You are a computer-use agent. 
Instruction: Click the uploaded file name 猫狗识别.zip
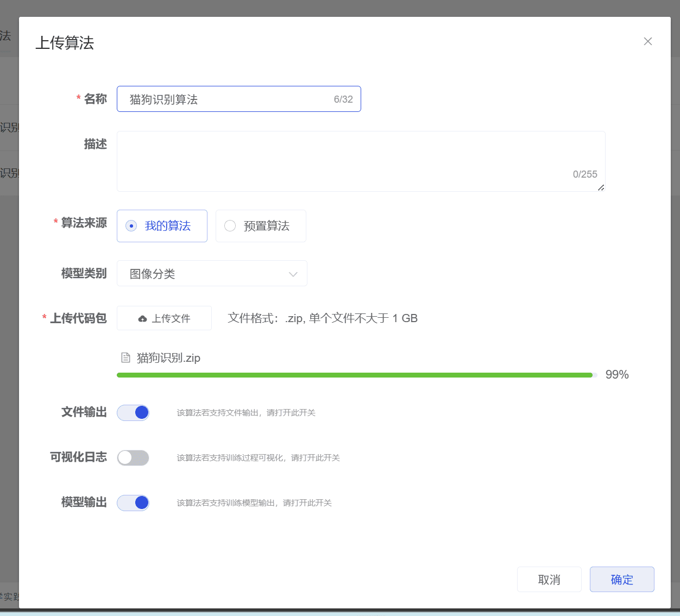(168, 358)
